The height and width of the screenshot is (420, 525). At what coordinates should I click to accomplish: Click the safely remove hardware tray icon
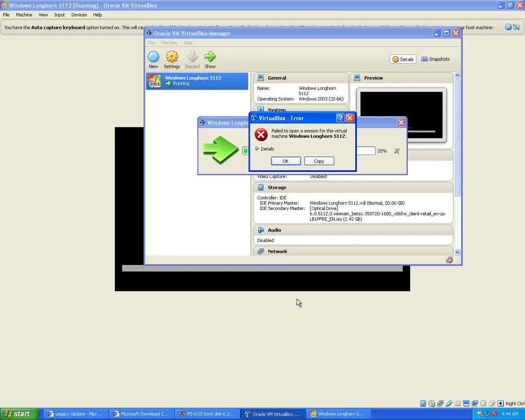(487, 414)
